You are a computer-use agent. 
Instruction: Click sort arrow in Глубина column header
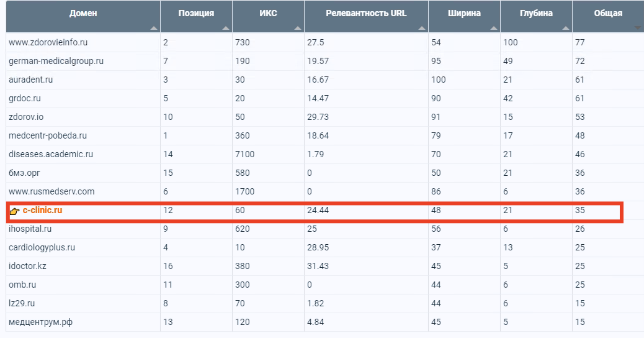pos(566,28)
